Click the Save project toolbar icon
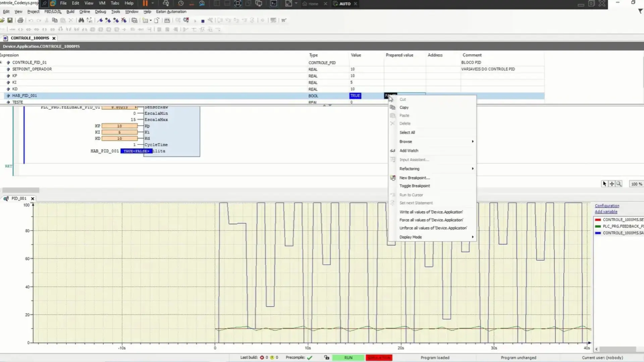 [x=10, y=20]
